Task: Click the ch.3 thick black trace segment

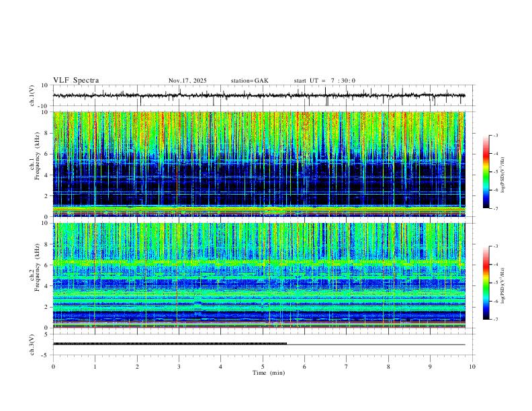Action: pos(170,344)
